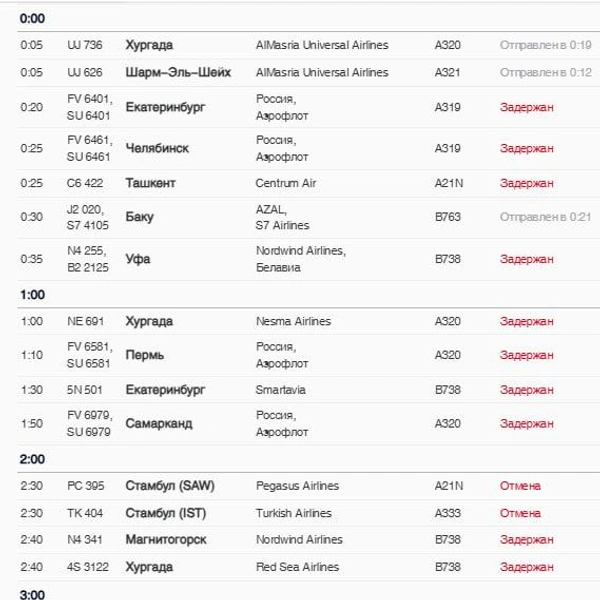The height and width of the screenshot is (600, 600).
Task: Select the Шарм-Эль-Шейх destination link
Action: pos(178,72)
